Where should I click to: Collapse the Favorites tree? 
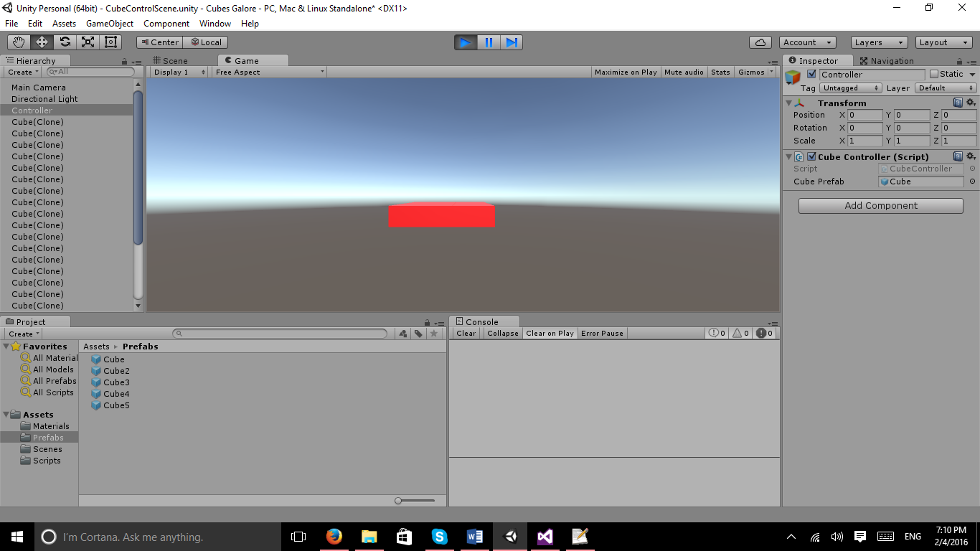tap(6, 347)
